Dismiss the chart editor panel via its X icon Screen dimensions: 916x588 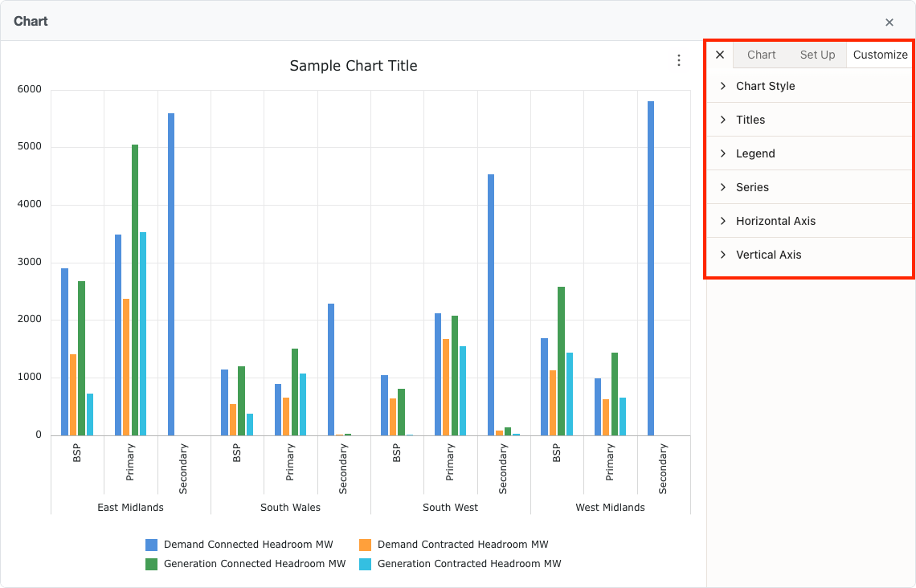coord(720,55)
